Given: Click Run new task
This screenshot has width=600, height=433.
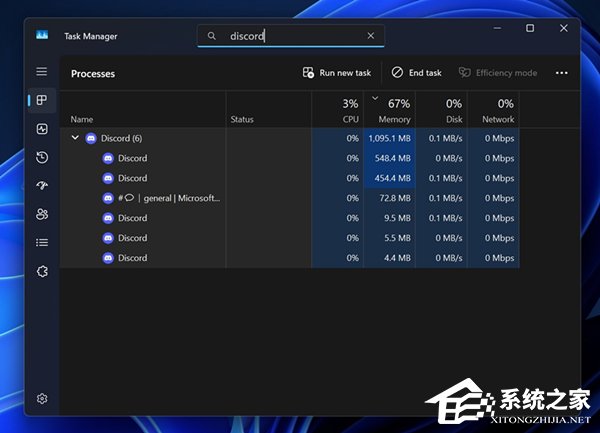Looking at the screenshot, I should (x=337, y=73).
